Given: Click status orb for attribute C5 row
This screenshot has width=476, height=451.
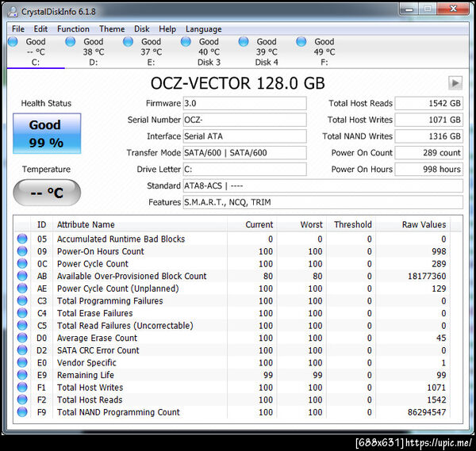Looking at the screenshot, I should [x=22, y=326].
